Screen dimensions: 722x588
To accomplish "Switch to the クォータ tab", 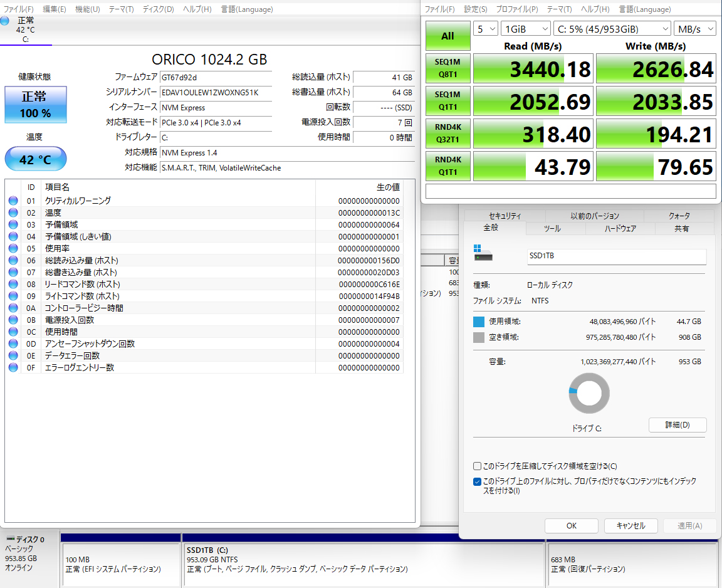I will point(679,216).
